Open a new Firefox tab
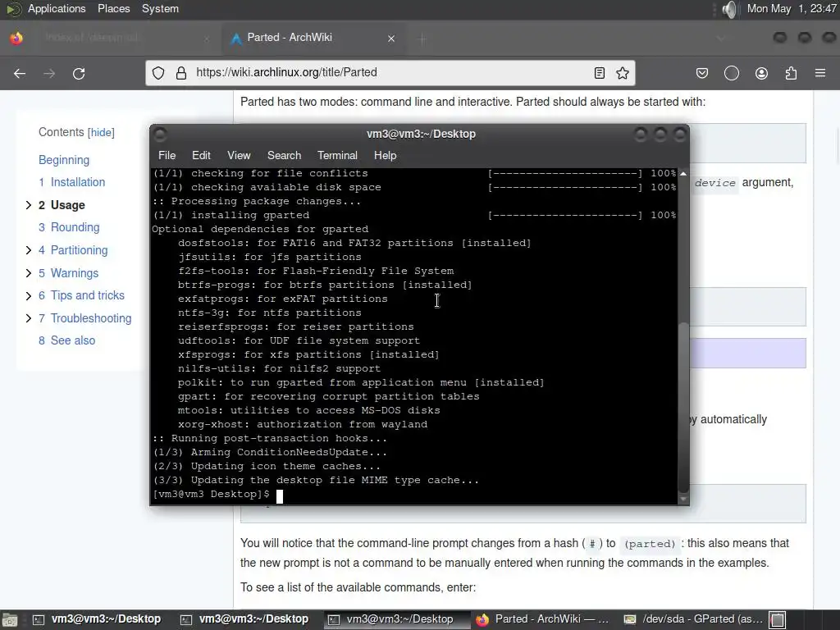The width and height of the screenshot is (840, 630). click(x=422, y=39)
